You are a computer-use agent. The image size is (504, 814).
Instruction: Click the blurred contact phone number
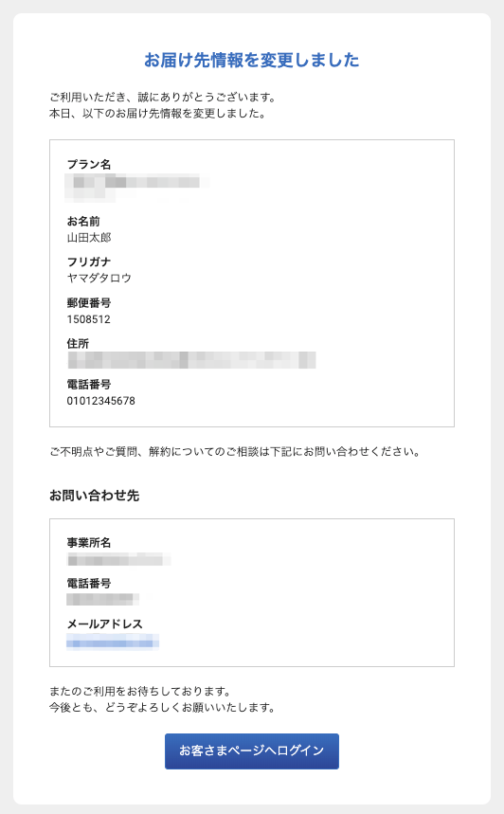click(102, 600)
